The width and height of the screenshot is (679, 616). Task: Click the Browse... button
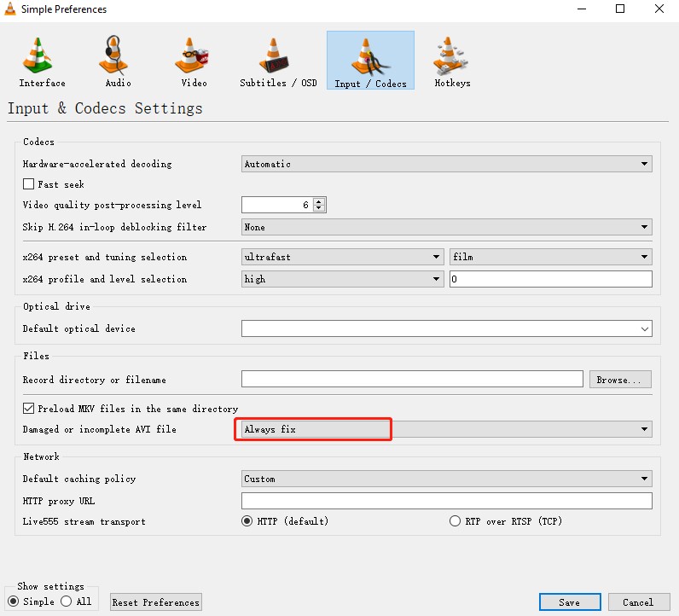pyautogui.click(x=620, y=380)
